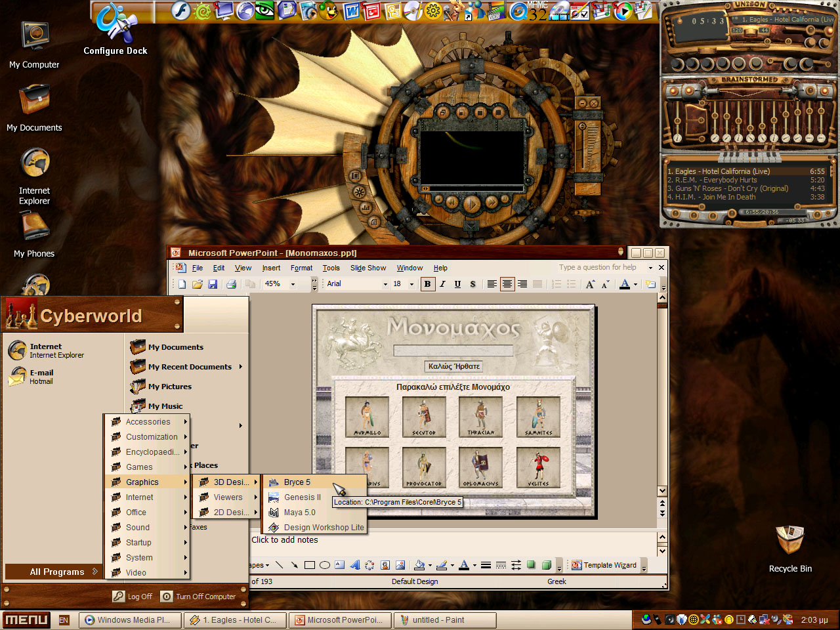Open the Slide Show menu
The height and width of the screenshot is (630, 840).
click(368, 268)
